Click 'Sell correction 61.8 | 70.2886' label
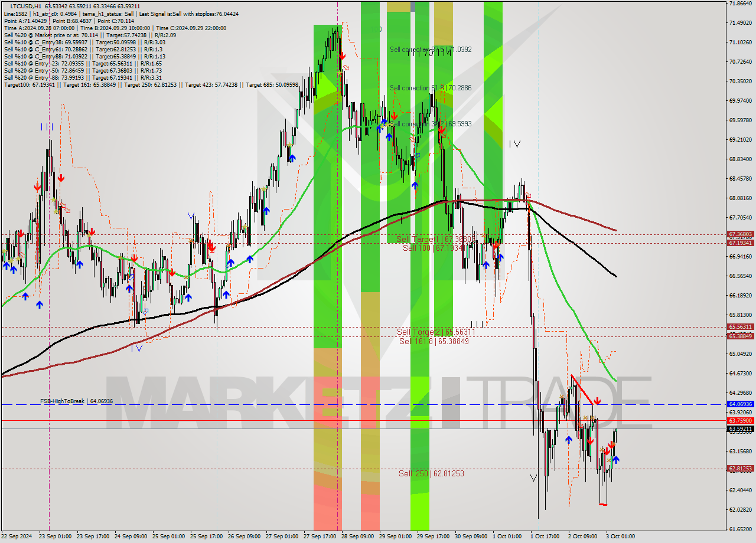The width and height of the screenshot is (756, 543). [x=431, y=88]
